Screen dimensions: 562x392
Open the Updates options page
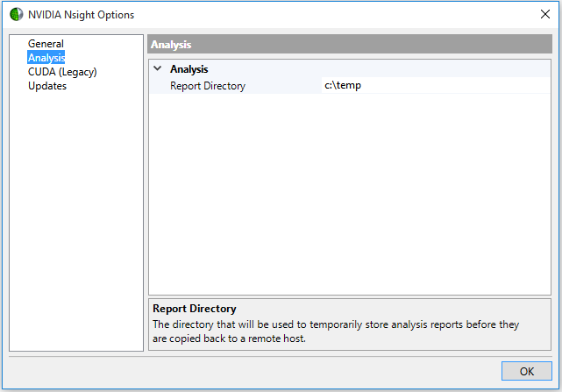point(47,86)
